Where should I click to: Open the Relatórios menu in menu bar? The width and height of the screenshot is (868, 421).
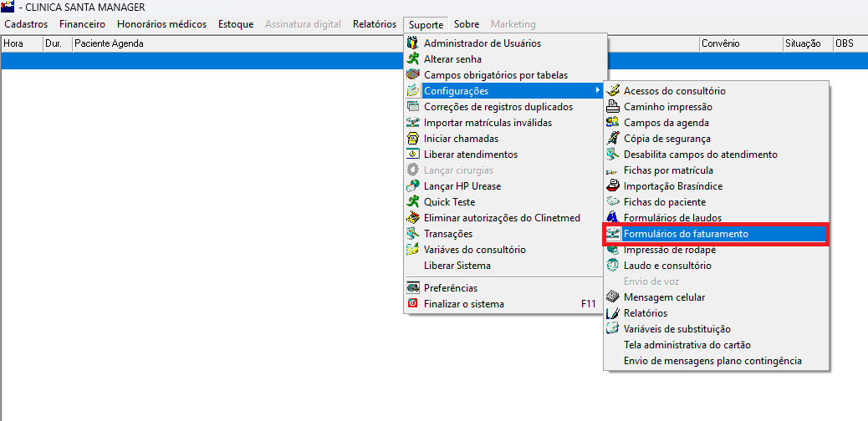coord(375,24)
